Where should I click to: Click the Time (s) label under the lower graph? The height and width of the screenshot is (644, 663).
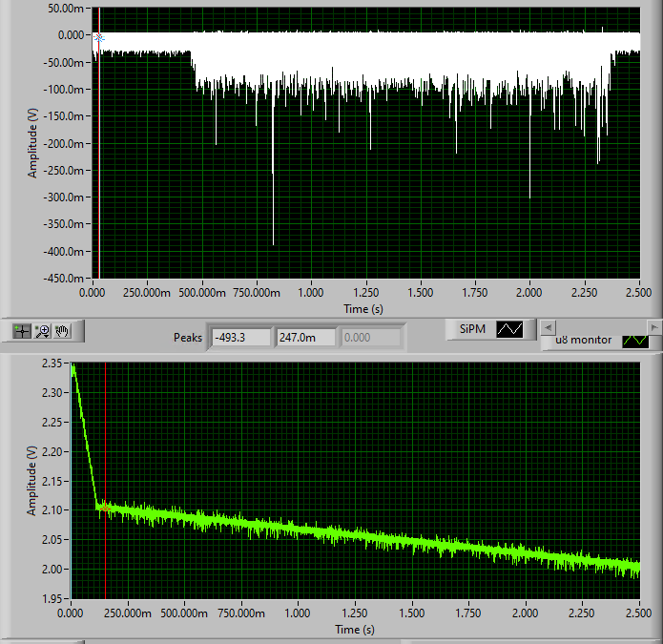pyautogui.click(x=355, y=630)
